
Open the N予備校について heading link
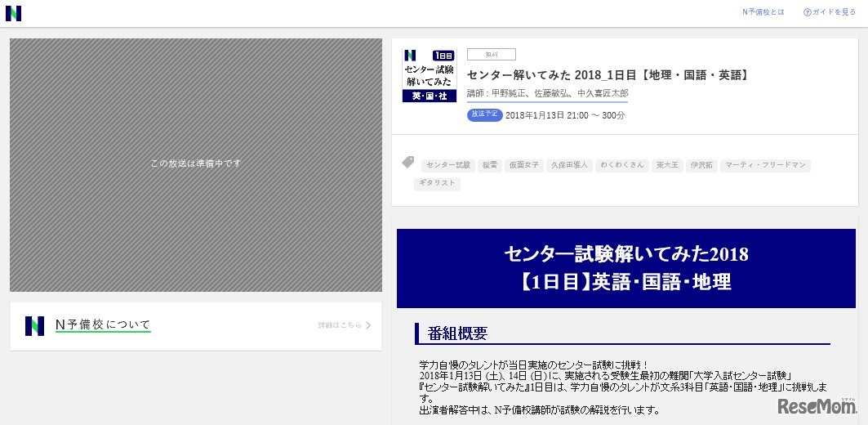(x=103, y=325)
